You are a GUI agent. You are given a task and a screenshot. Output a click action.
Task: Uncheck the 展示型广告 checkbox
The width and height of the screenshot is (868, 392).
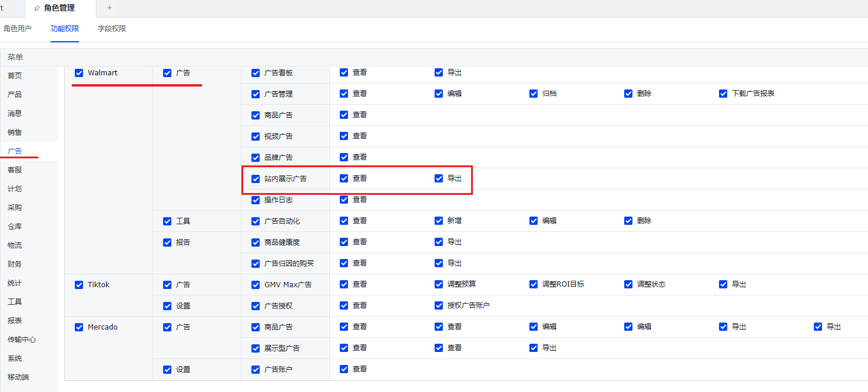pyautogui.click(x=256, y=348)
